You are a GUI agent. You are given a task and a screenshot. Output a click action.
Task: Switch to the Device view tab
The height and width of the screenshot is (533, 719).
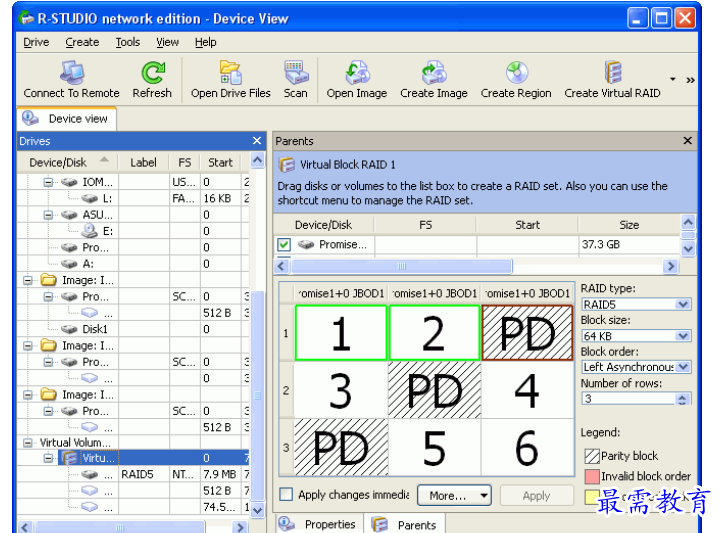[66, 119]
